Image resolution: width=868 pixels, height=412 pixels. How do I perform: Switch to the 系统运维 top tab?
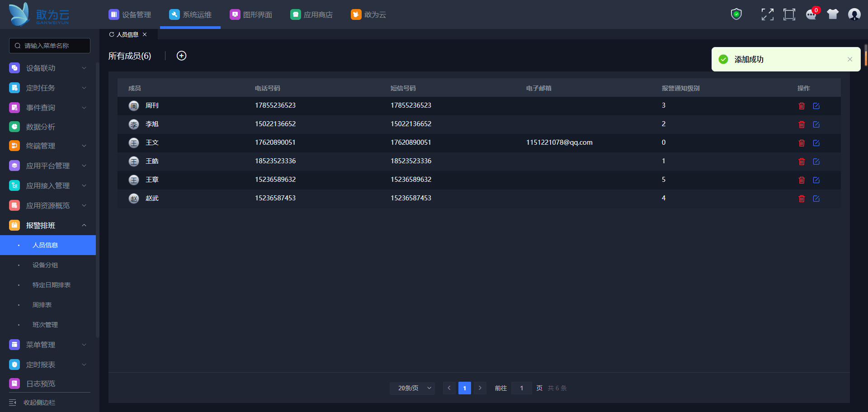click(x=190, y=14)
